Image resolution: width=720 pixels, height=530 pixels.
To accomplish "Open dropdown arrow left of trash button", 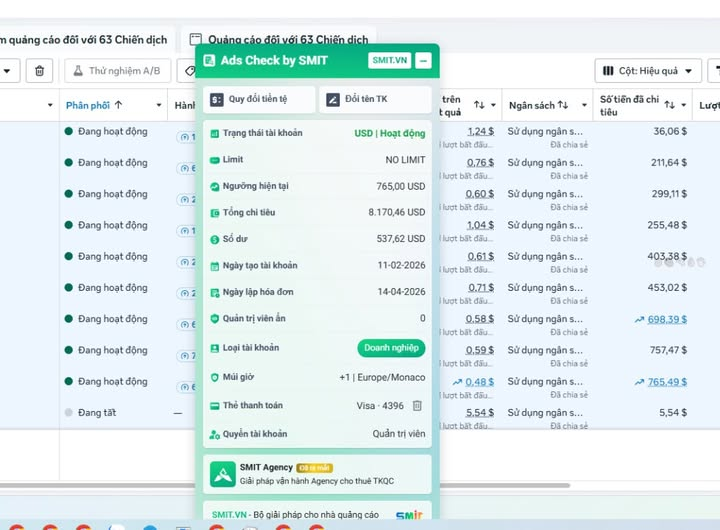I will pos(7,71).
